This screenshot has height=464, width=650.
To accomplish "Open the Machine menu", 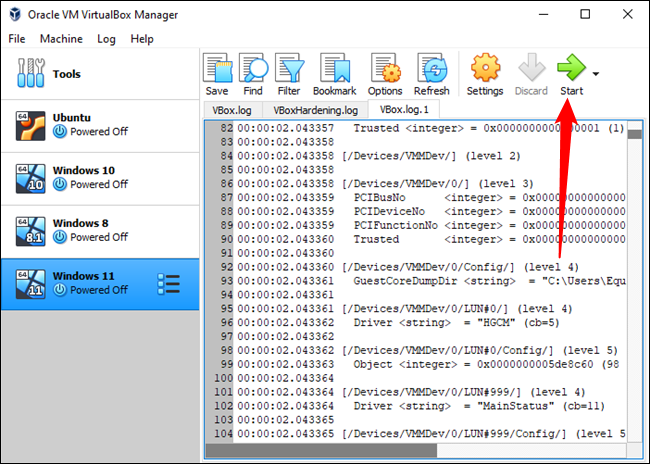I will 61,39.
